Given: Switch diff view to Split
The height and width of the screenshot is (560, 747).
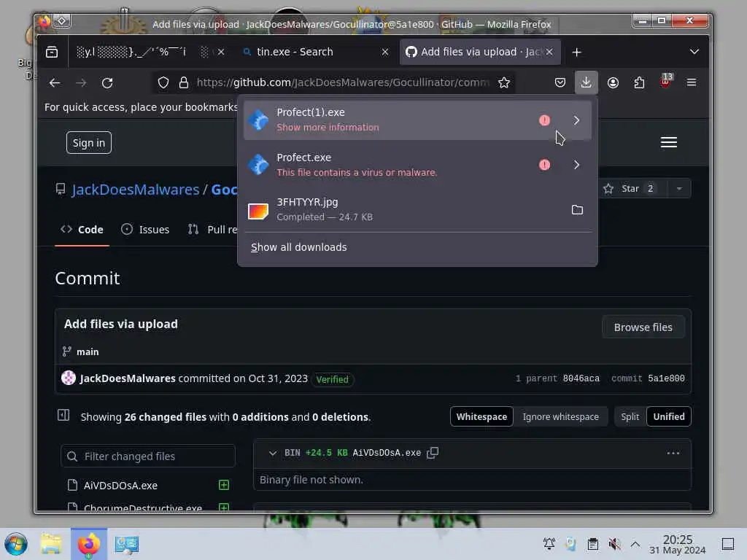Looking at the screenshot, I should (630, 416).
